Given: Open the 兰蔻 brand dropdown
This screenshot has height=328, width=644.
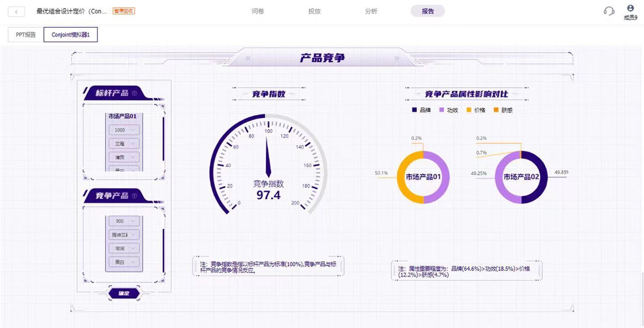Looking at the screenshot, I should pos(124,144).
